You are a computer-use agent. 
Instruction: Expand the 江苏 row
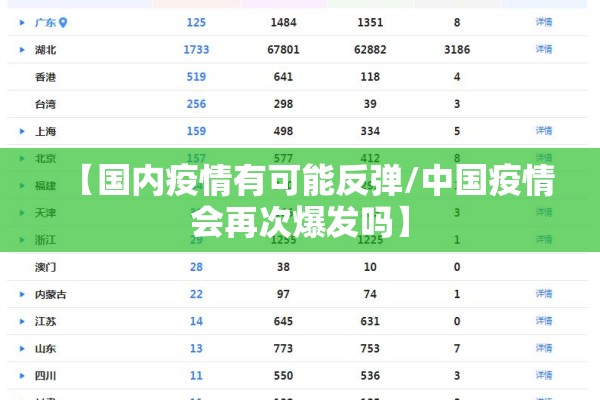(22, 322)
